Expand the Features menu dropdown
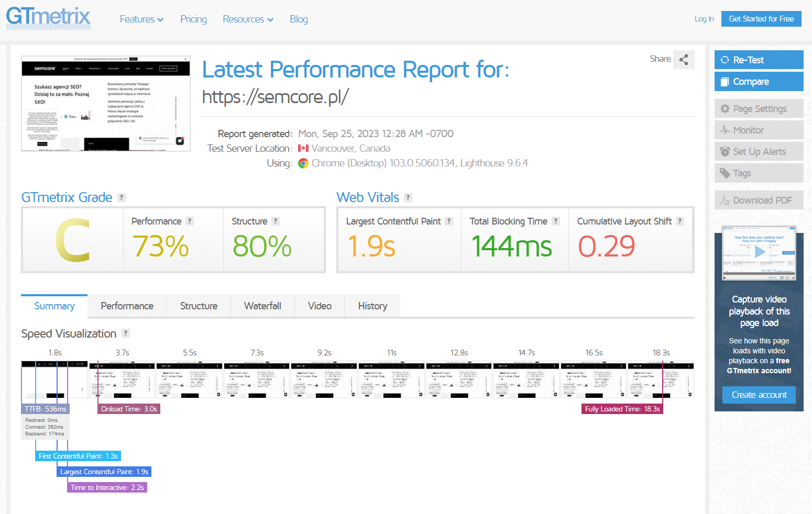The width and height of the screenshot is (812, 514). pyautogui.click(x=141, y=19)
